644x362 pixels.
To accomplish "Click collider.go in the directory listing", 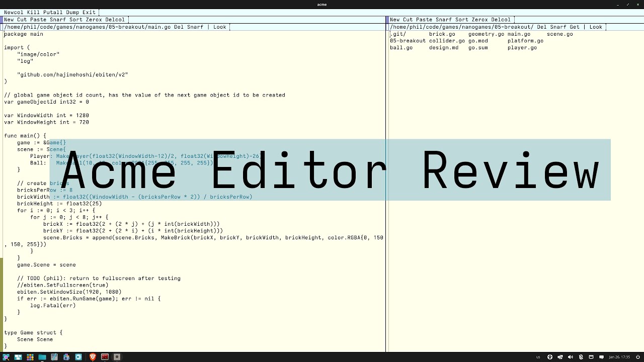I will (447, 41).
